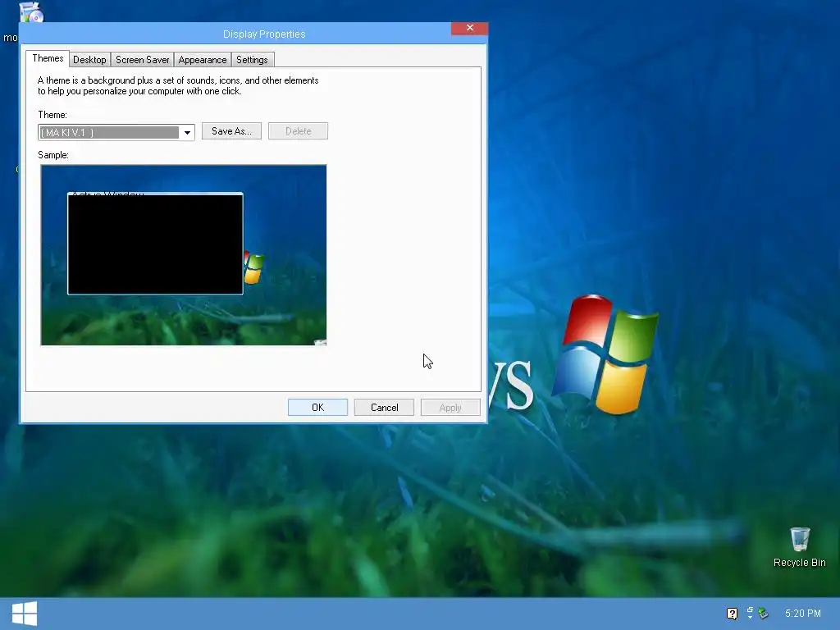This screenshot has width=840, height=630.
Task: Click the disabled Apply button
Action: click(450, 408)
